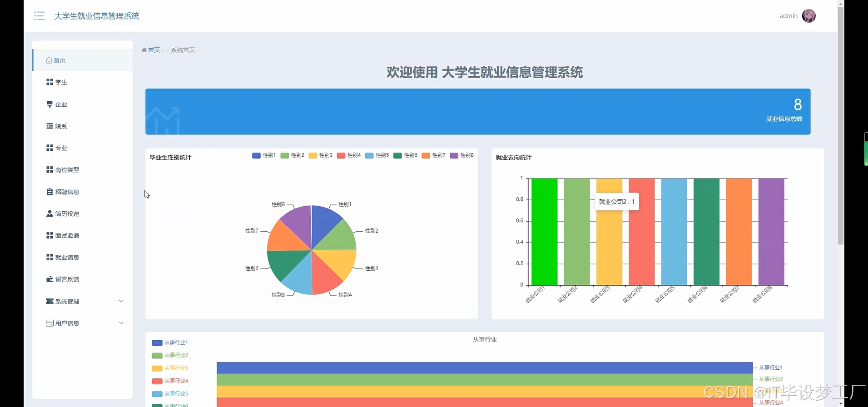Toggle 性别7 legend entry

[433, 155]
